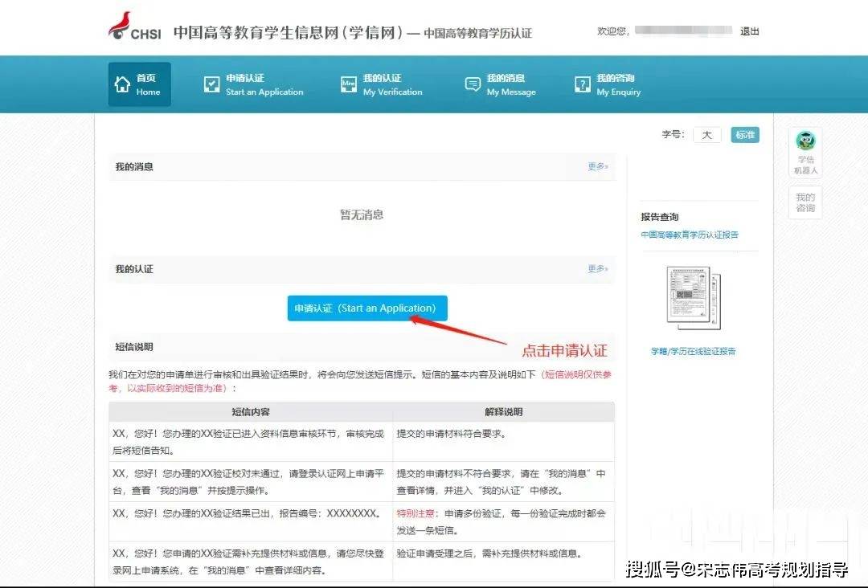Click the 解释说明 table header
The height and width of the screenshot is (588, 868).
pyautogui.click(x=504, y=412)
